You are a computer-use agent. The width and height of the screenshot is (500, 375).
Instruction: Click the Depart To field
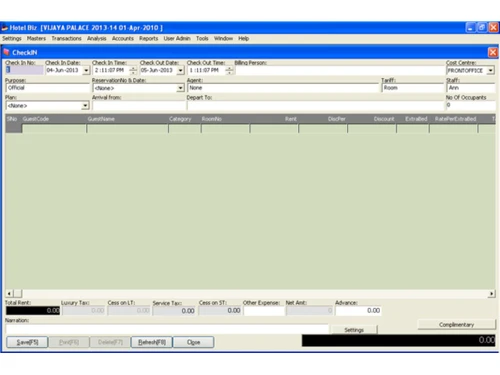coord(315,106)
